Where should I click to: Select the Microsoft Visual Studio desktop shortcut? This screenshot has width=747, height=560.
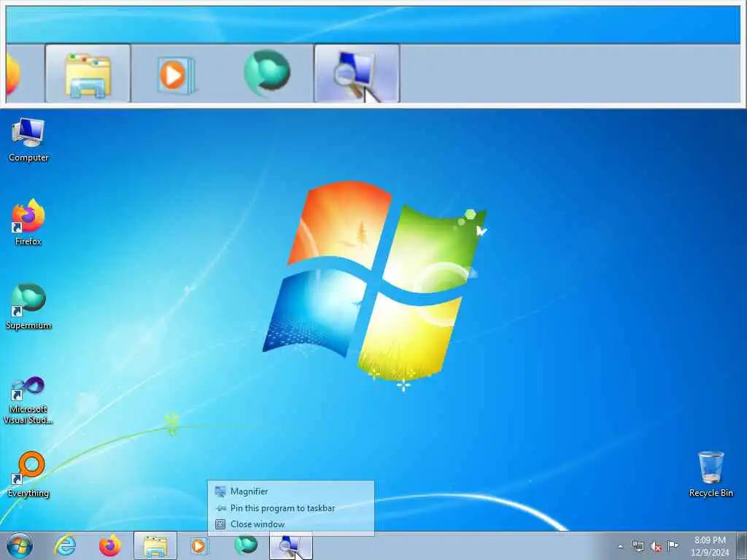pos(28,400)
